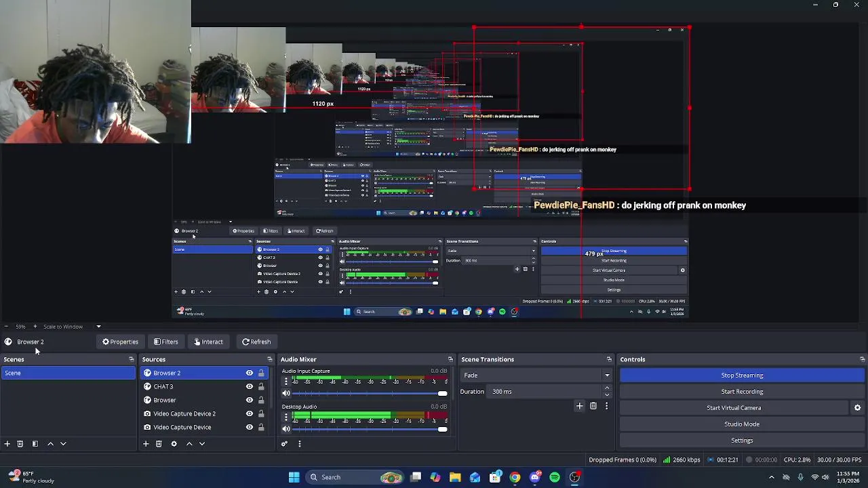Viewport: 868px width, 488px height.
Task: Hide the CHAT 3 source
Action: (x=250, y=386)
